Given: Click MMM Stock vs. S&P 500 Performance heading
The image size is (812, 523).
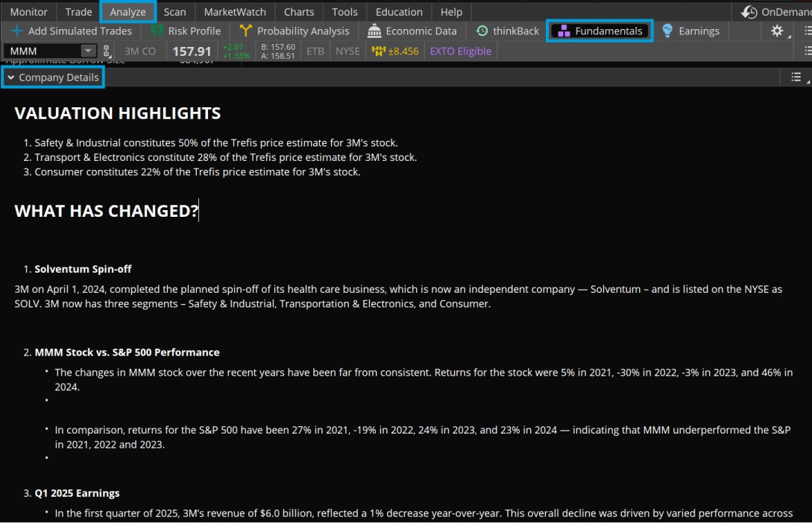Looking at the screenshot, I should click(127, 352).
